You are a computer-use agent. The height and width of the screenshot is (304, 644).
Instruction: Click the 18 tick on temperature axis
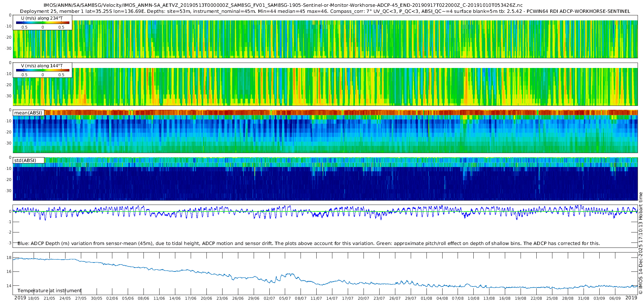click(x=9, y=258)
